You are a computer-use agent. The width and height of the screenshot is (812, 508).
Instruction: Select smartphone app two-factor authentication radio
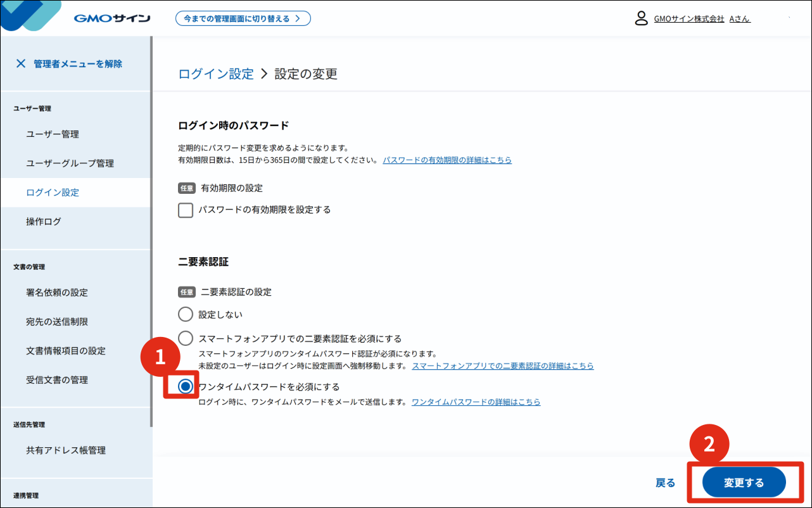click(x=186, y=338)
